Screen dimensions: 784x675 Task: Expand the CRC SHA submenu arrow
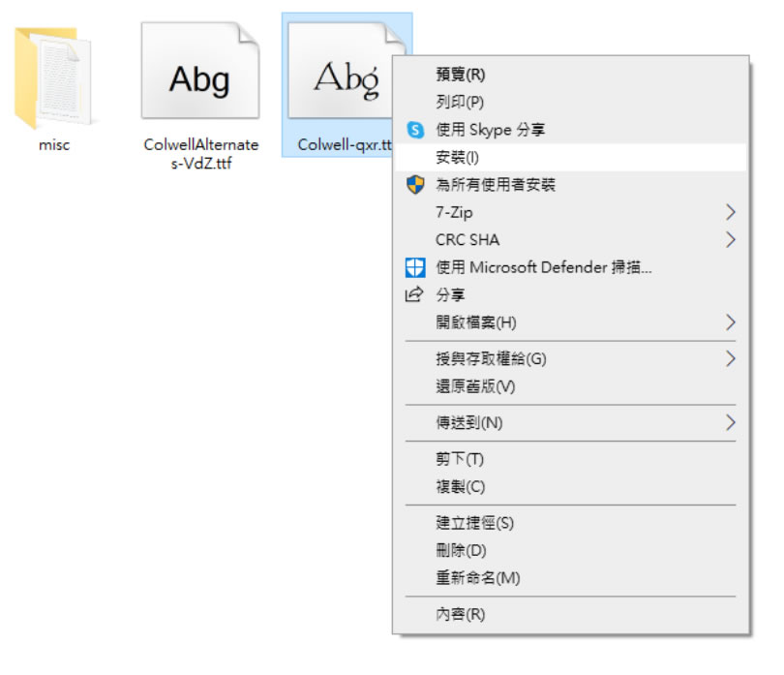point(731,239)
